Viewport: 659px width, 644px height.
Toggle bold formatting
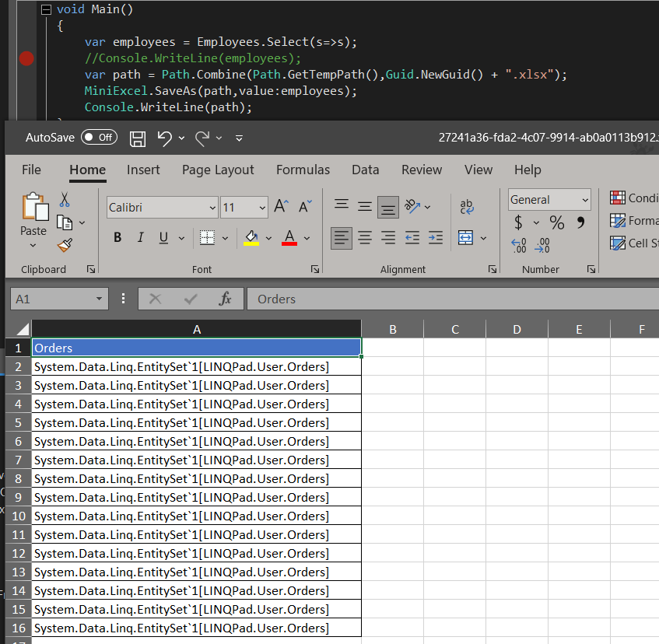pyautogui.click(x=117, y=237)
